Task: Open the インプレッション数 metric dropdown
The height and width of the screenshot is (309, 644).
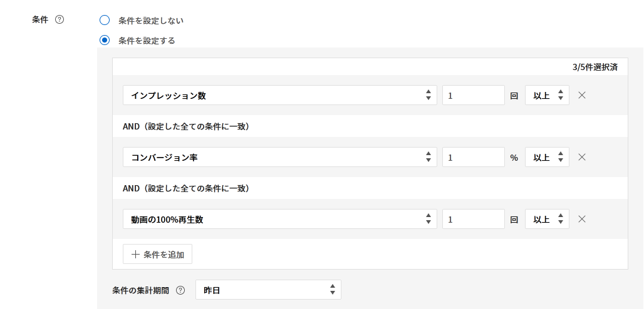Action: [279, 95]
